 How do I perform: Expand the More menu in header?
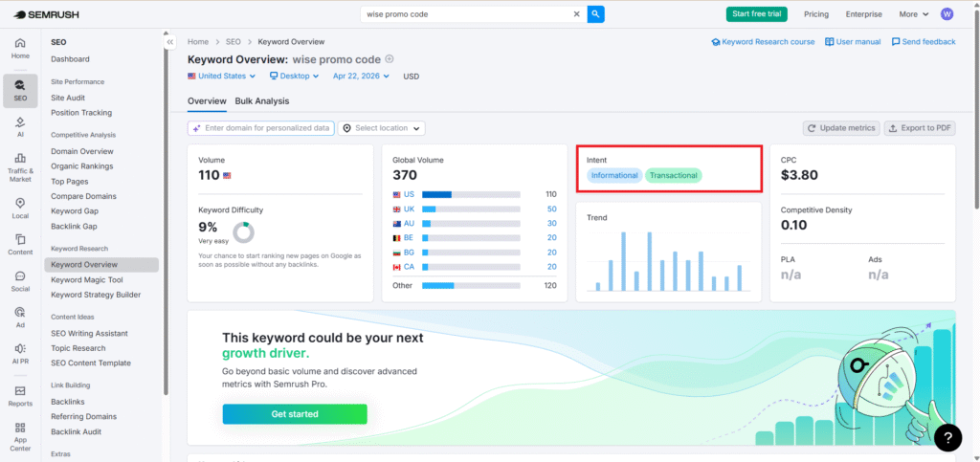[x=914, y=14]
